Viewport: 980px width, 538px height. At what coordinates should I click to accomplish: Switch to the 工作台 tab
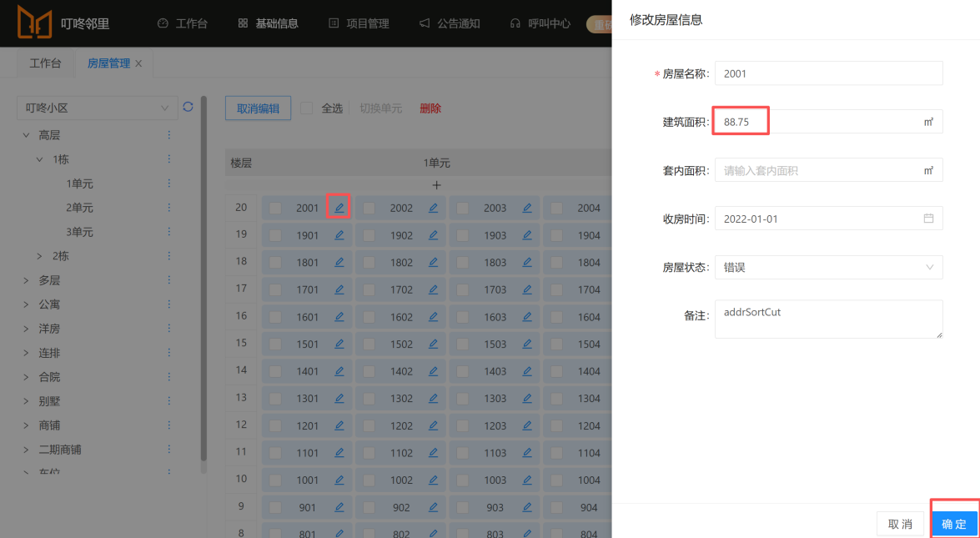point(45,63)
